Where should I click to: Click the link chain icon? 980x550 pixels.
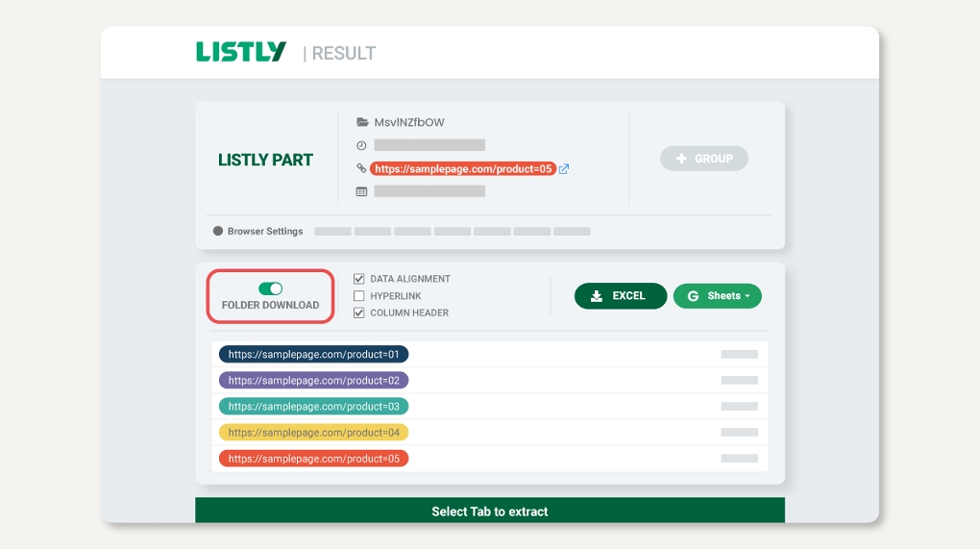pyautogui.click(x=362, y=168)
